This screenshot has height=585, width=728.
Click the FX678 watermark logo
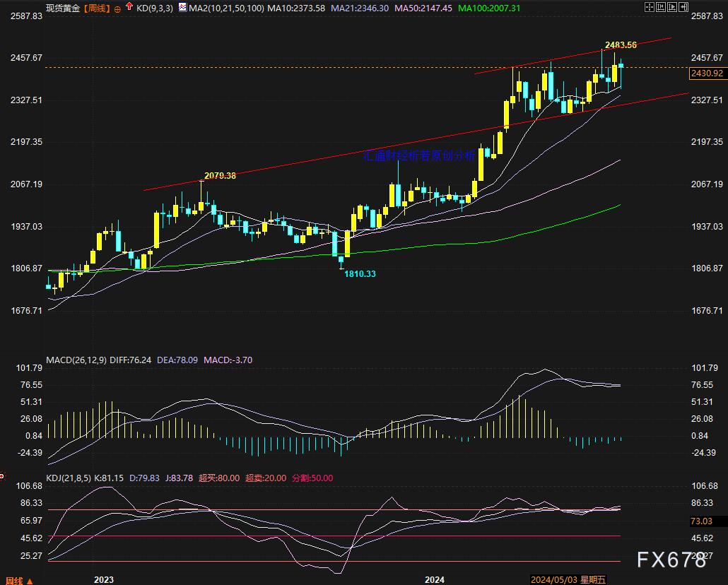tap(671, 560)
